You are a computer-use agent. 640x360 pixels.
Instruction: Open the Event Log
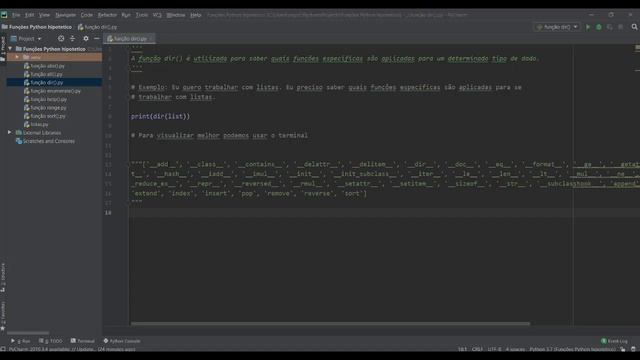coord(614,341)
